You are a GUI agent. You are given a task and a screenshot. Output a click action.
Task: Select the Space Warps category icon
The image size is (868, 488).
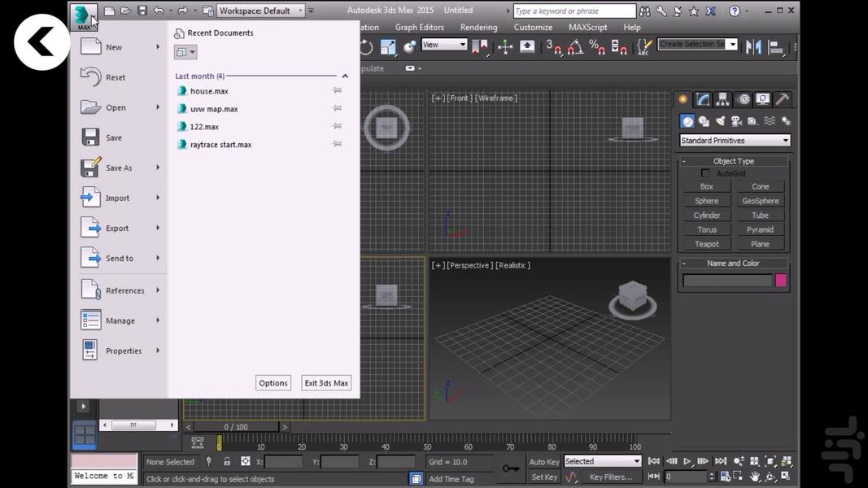[770, 120]
